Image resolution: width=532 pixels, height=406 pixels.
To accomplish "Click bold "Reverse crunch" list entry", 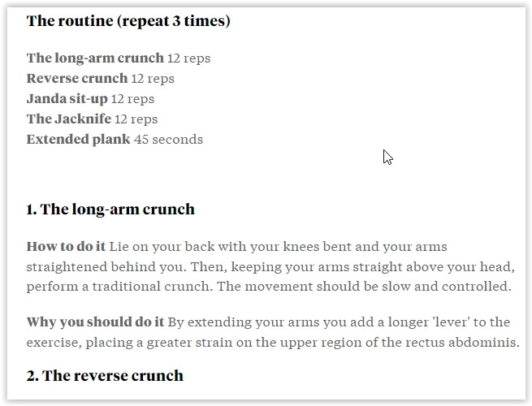I will [77, 79].
